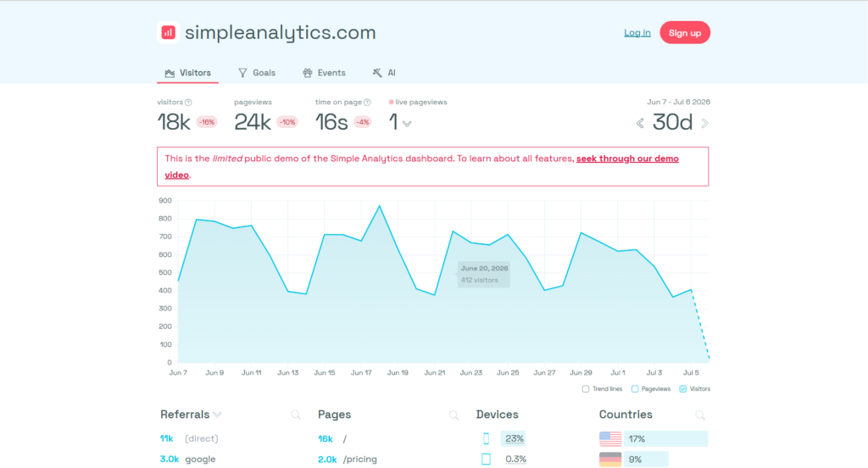The image size is (868, 468).
Task: Open the Pages search magnifier icon
Action: (x=454, y=415)
